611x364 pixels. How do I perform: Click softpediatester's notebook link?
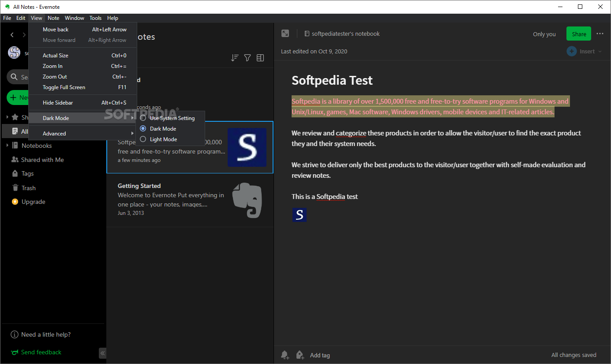[345, 34]
